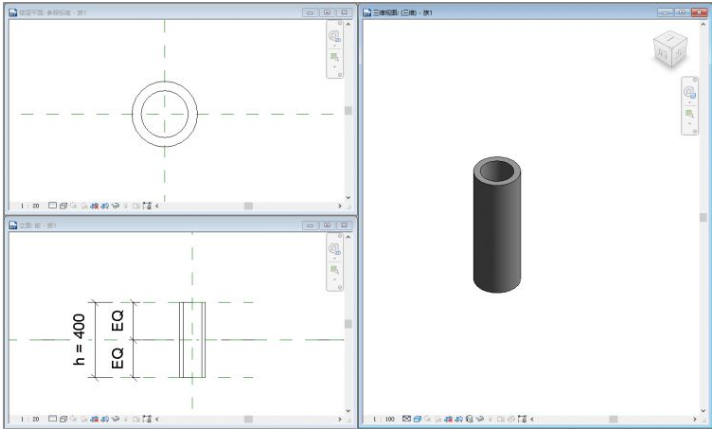Viewport: 715px width, 433px height.
Task: Close the 3D view window
Action: click(699, 12)
